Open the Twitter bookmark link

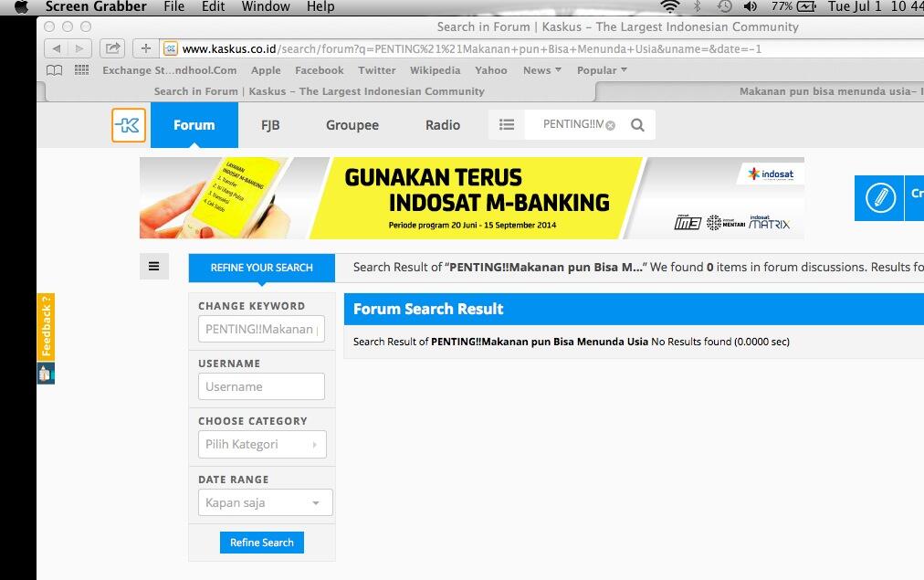376,70
